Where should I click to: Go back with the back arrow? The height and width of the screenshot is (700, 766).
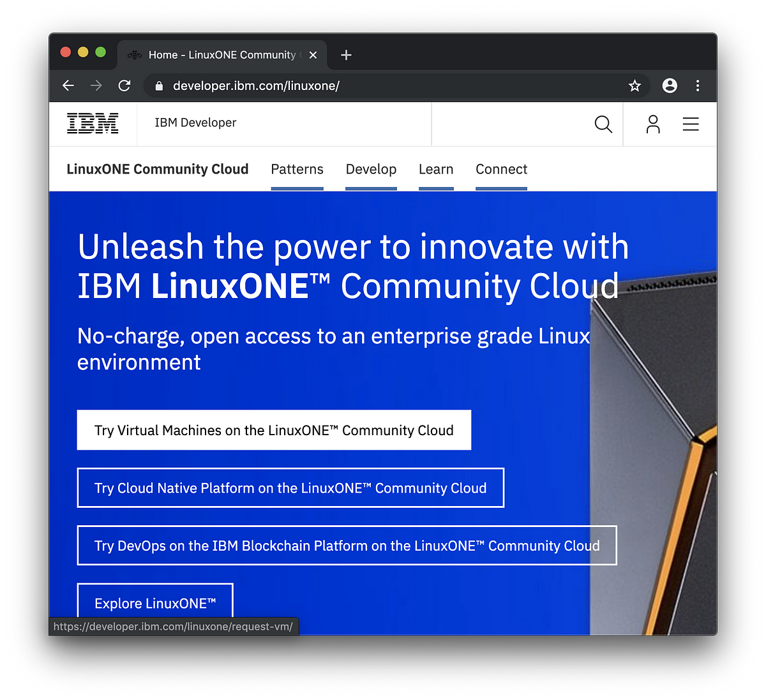pos(68,86)
